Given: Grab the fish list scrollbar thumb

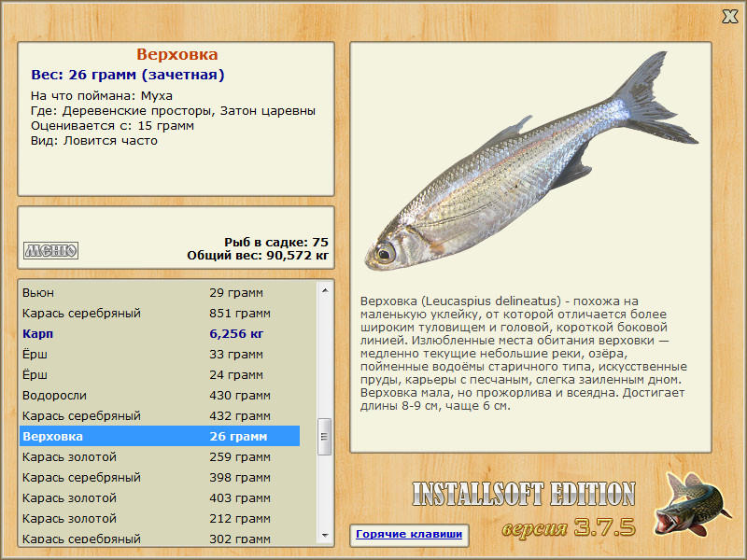Looking at the screenshot, I should (x=324, y=437).
